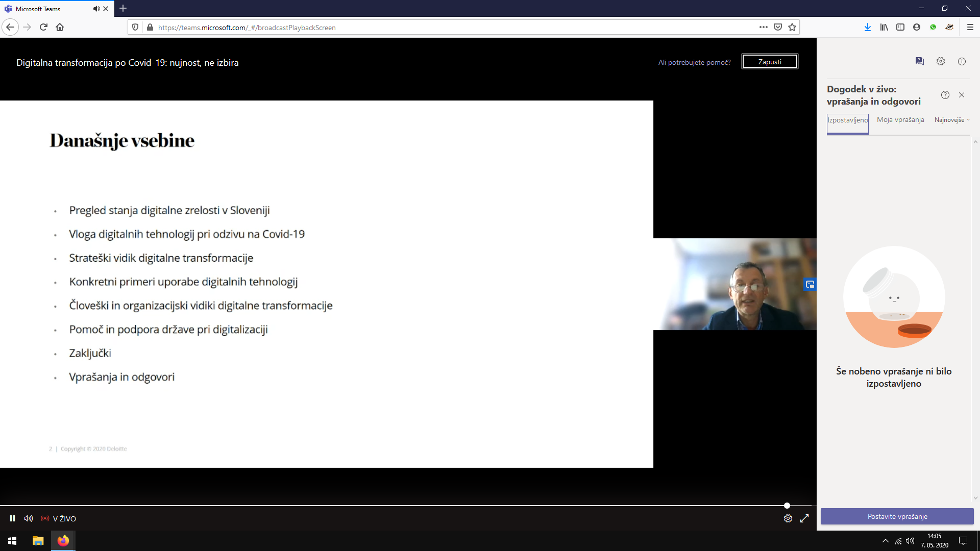Click the video progress slider handle
Viewport: 980px width, 551px height.
pos(787,506)
